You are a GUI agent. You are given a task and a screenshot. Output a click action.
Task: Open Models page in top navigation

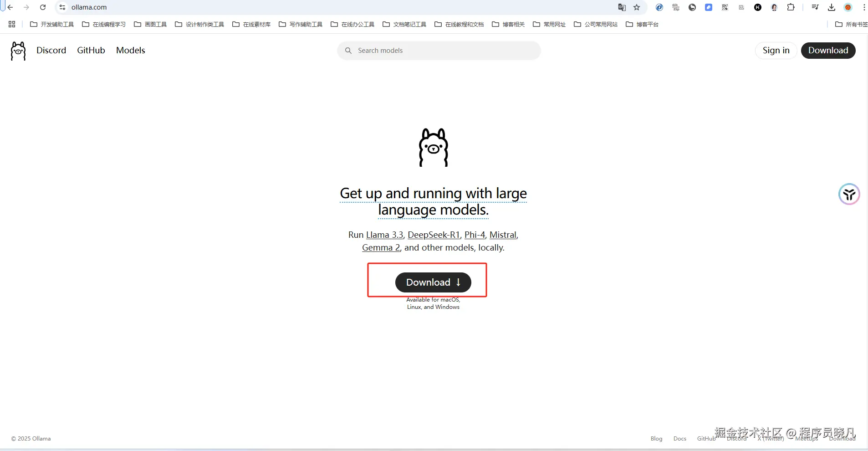click(x=131, y=50)
